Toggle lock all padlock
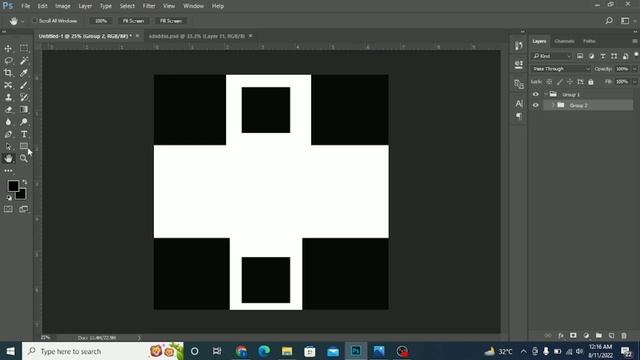640x360 pixels. pyautogui.click(x=591, y=82)
